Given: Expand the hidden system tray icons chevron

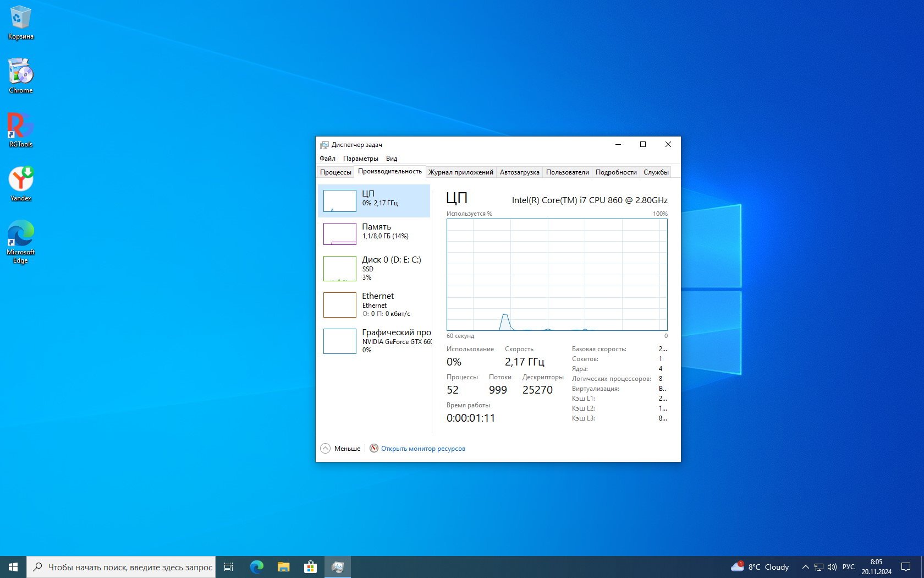Looking at the screenshot, I should pos(805,567).
